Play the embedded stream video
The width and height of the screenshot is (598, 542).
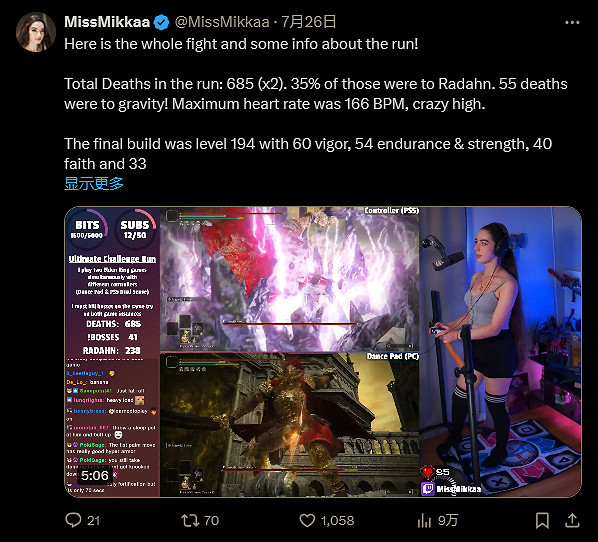tap(323, 352)
